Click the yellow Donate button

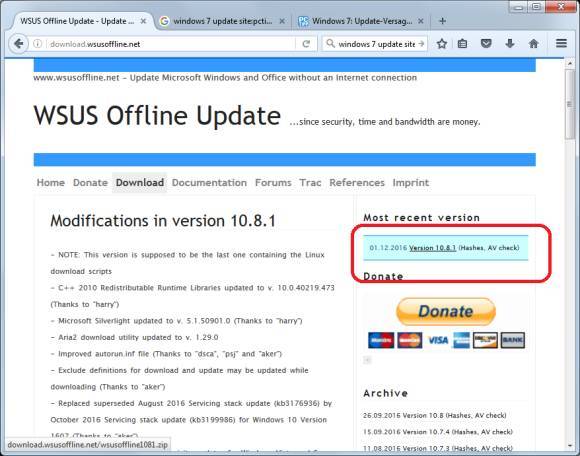pyautogui.click(x=446, y=311)
